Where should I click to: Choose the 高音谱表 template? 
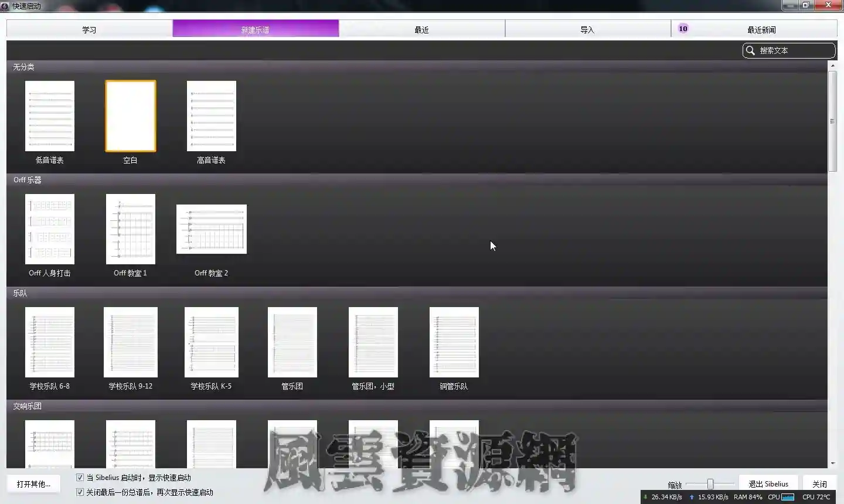212,116
